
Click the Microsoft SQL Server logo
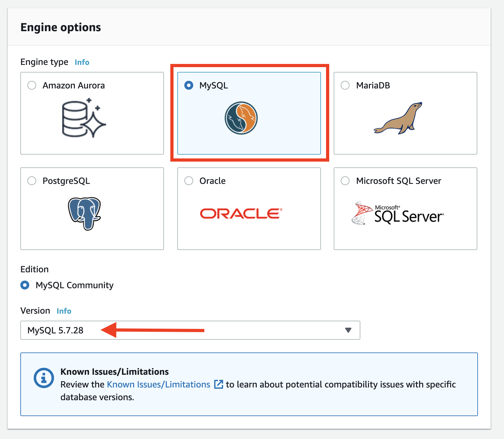tap(398, 213)
